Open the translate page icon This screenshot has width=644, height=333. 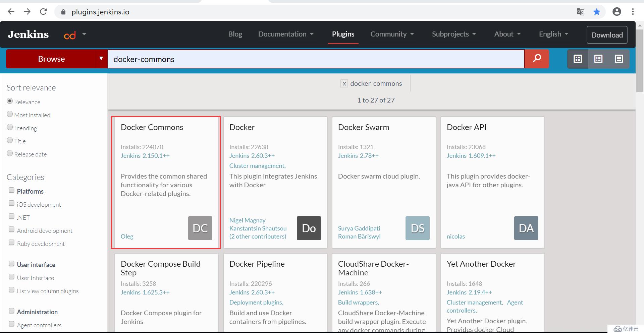pos(580,12)
